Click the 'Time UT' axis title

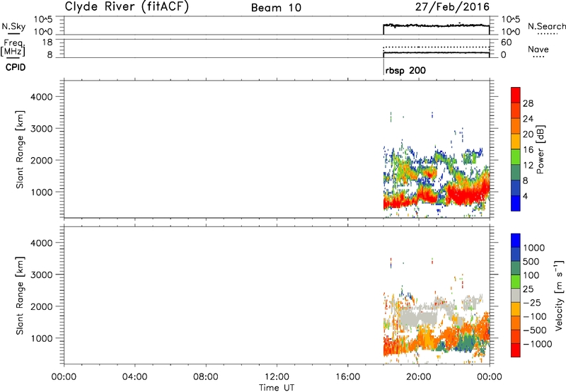click(277, 388)
